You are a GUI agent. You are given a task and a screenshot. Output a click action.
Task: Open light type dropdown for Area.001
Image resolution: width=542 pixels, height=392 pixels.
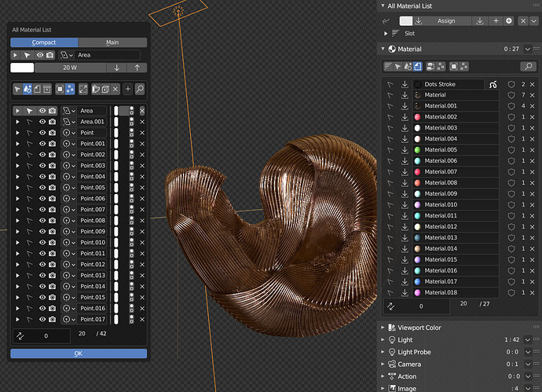[68, 122]
